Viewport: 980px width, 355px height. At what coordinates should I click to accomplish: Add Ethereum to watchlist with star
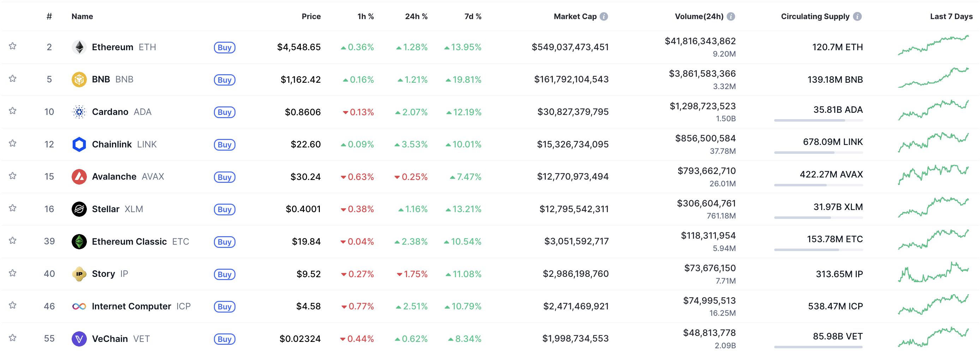pyautogui.click(x=13, y=46)
